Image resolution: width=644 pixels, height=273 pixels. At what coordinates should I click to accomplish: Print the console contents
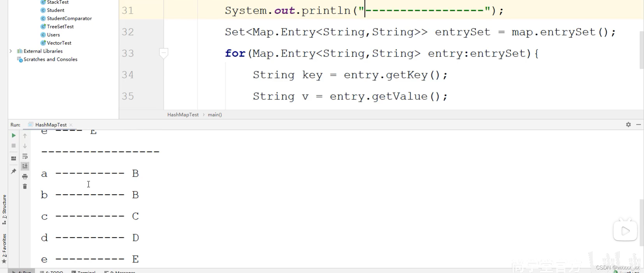[x=25, y=176]
